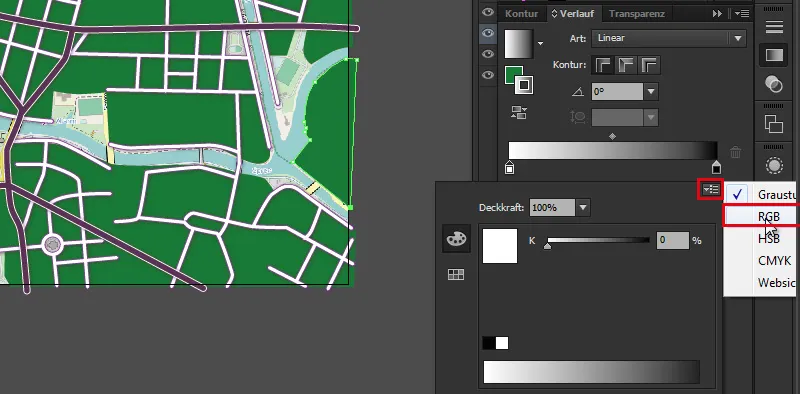The image size is (800, 394).
Task: Select the first Kontur stroke gradient option
Action: click(x=603, y=65)
